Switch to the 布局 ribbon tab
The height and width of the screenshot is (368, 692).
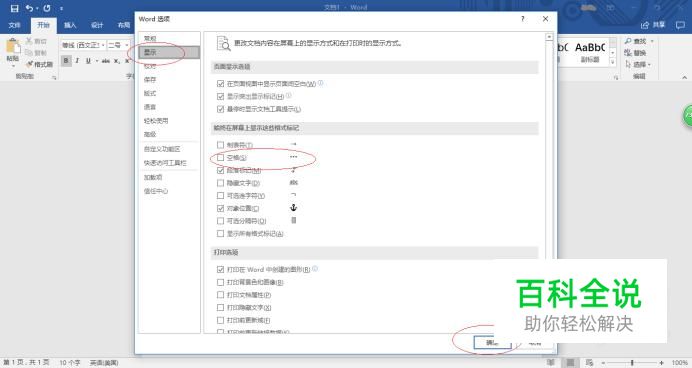124,25
